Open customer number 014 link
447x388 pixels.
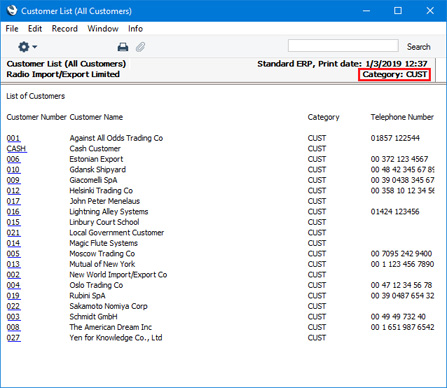click(x=13, y=243)
